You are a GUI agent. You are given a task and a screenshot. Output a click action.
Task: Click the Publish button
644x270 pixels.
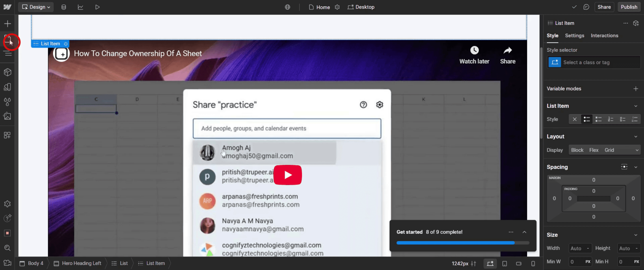[629, 7]
